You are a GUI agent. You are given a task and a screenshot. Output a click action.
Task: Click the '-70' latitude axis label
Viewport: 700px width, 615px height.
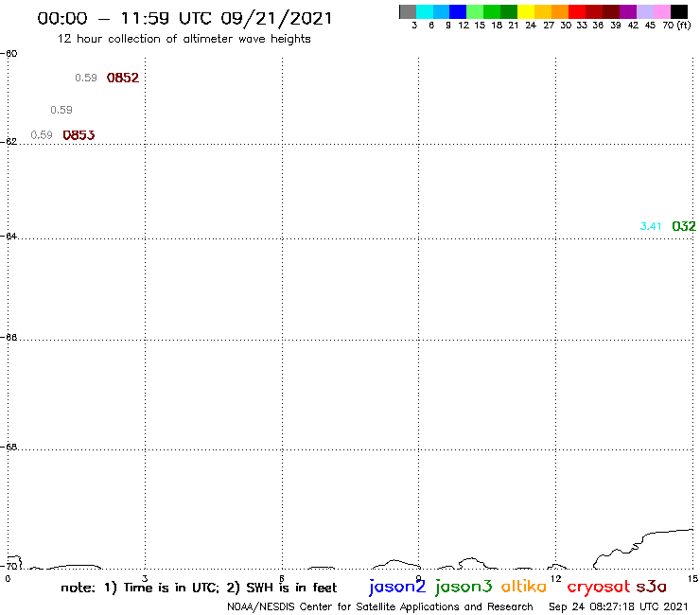(9, 567)
